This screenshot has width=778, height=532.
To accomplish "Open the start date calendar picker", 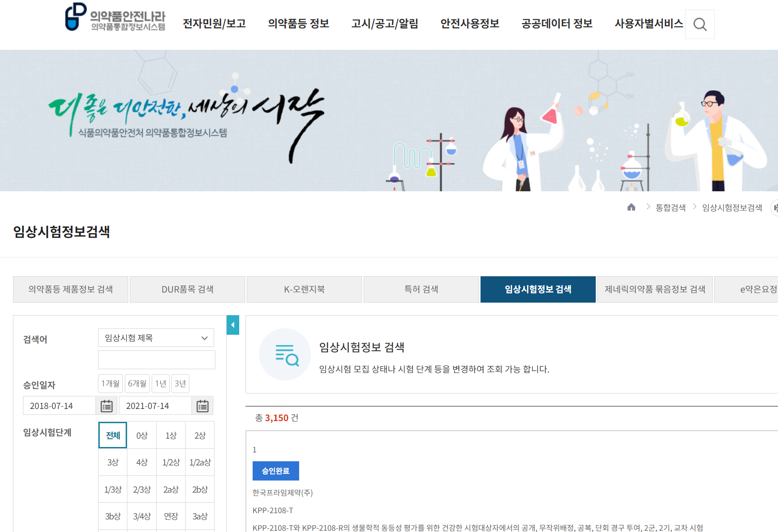I will tap(106, 406).
